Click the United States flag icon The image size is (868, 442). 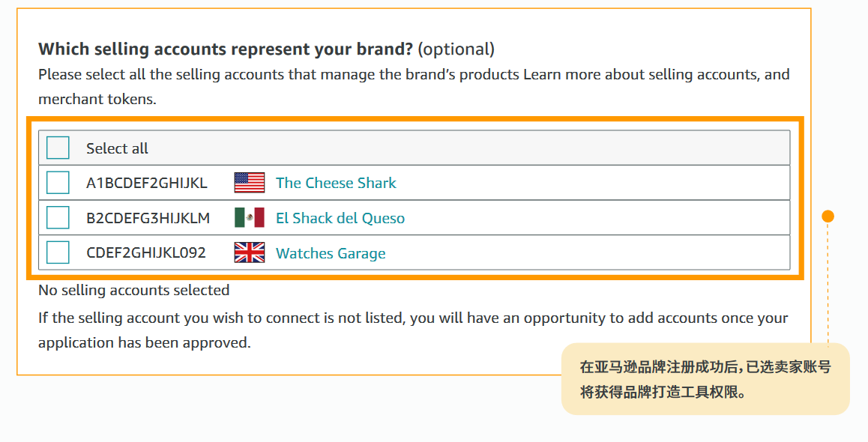pos(249,183)
